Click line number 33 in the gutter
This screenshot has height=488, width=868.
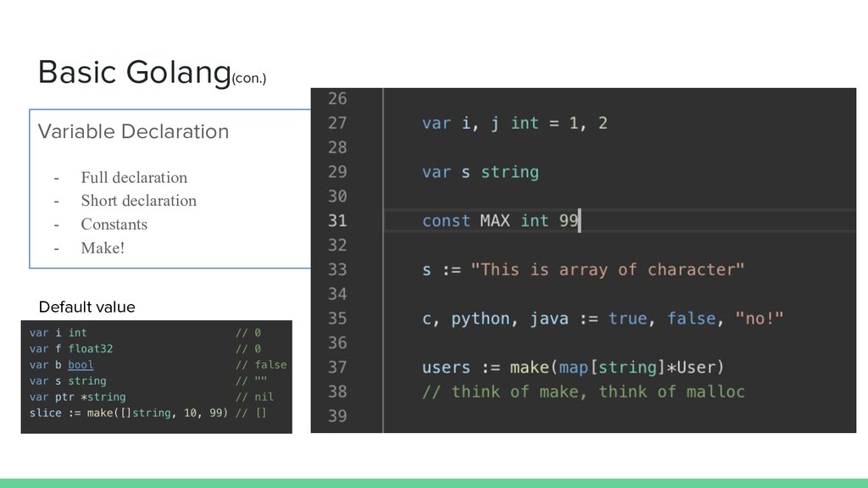(x=337, y=269)
